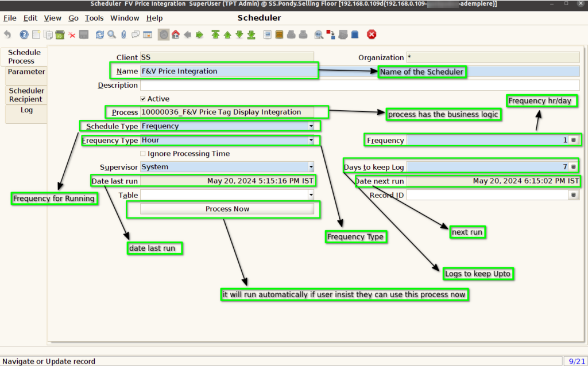The width and height of the screenshot is (588, 366).
Task: Open the Supervisor dropdown arrow
Action: pos(311,167)
